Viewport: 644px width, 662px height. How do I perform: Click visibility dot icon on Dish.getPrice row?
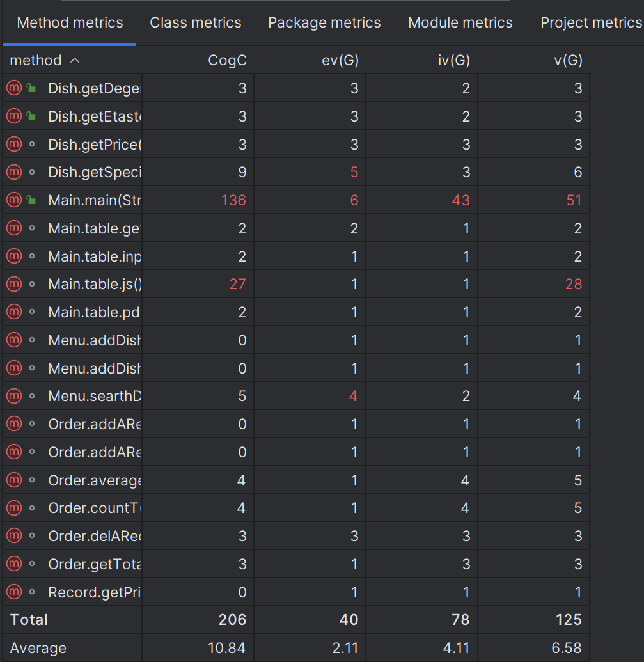point(32,144)
